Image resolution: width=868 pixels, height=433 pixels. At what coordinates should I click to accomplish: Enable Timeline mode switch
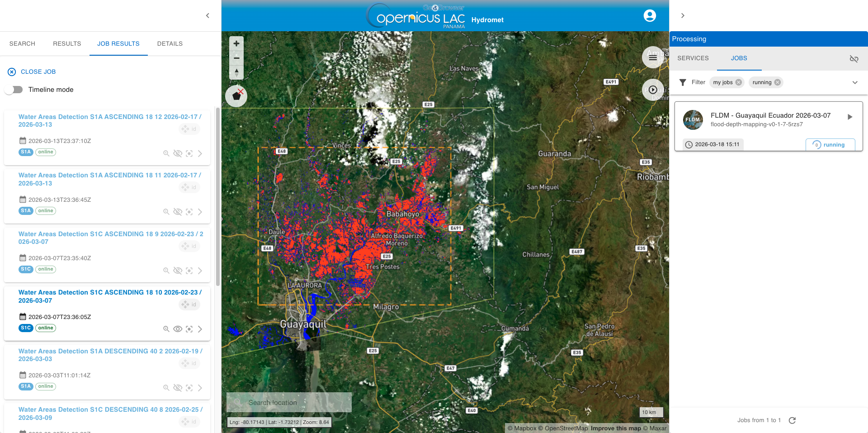coord(14,90)
